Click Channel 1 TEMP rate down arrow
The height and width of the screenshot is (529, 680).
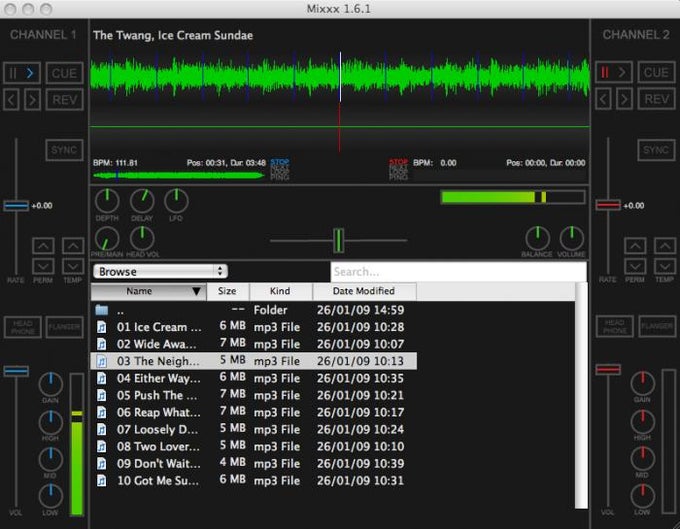[73, 266]
